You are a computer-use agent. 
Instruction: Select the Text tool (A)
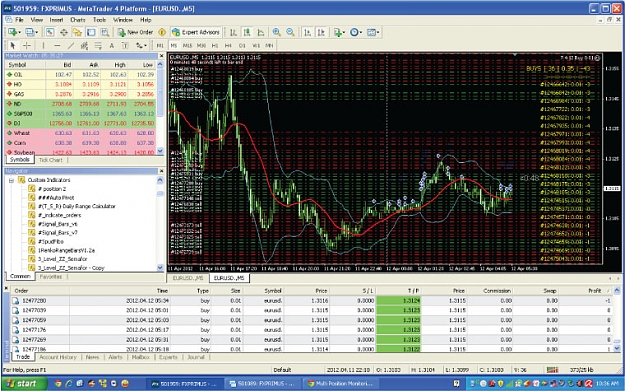tap(112, 46)
